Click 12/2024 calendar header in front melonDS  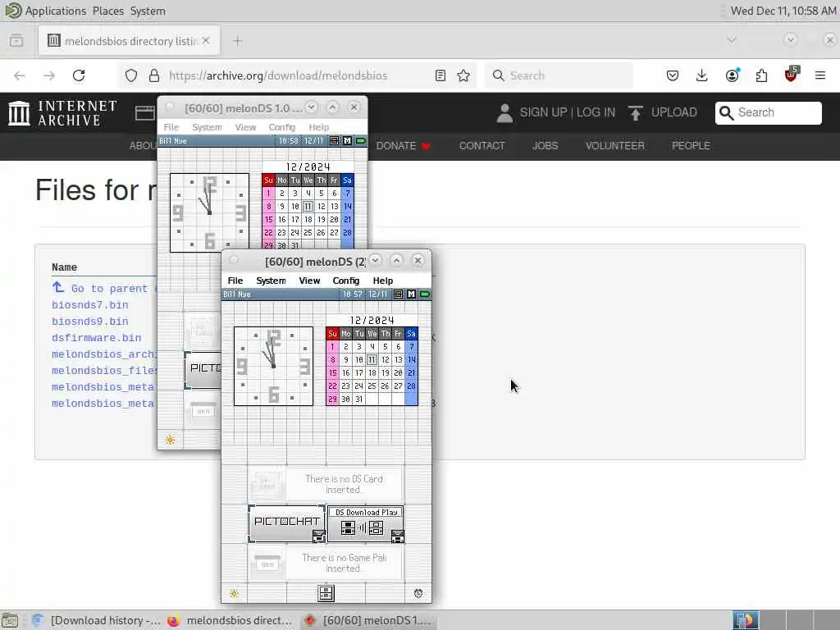click(x=372, y=321)
